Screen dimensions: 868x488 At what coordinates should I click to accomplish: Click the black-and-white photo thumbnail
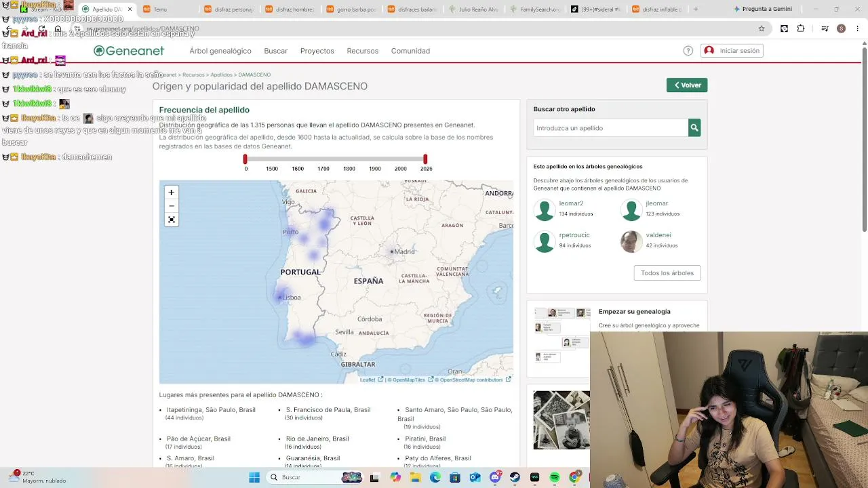561,420
